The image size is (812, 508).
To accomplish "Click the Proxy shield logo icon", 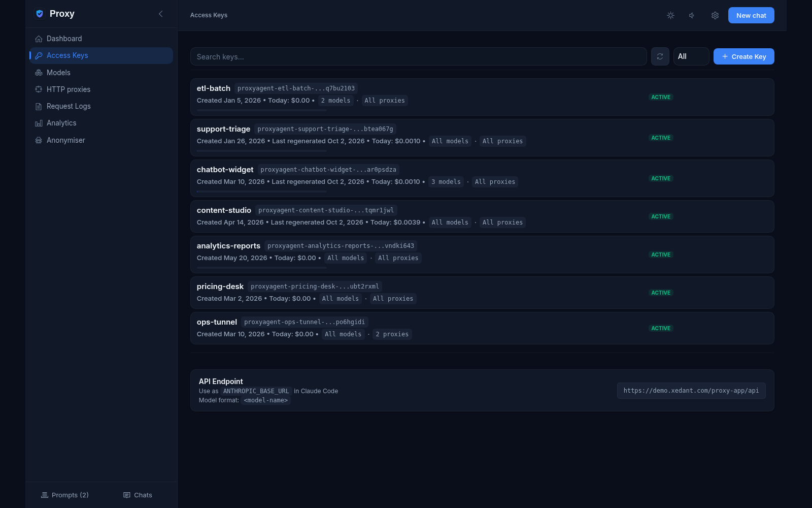I will [x=40, y=14].
